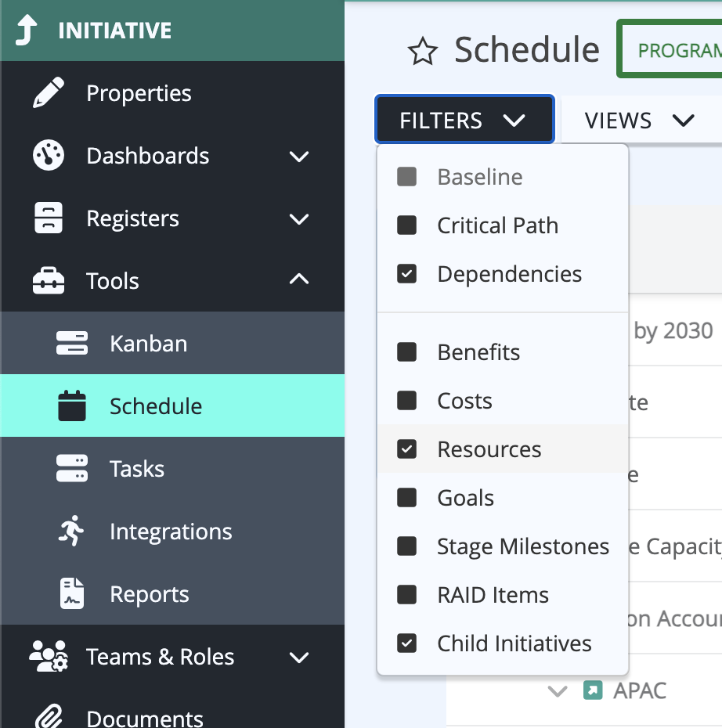Click the Reports document icon

click(x=72, y=593)
